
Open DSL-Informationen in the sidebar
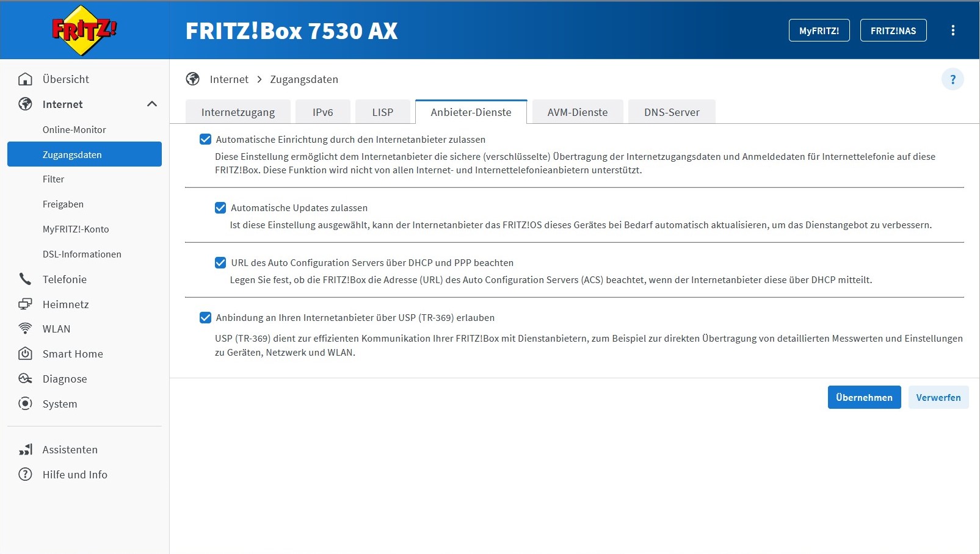click(x=84, y=254)
